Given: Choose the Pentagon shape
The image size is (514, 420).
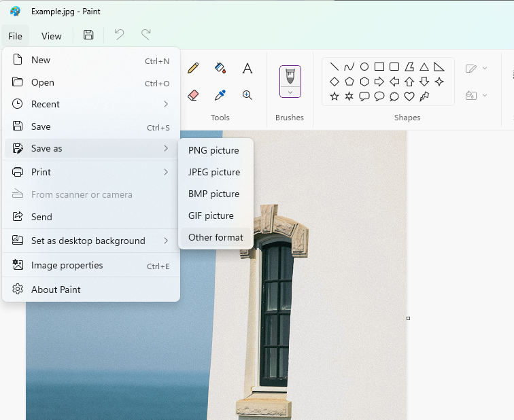Looking at the screenshot, I should pos(349,82).
